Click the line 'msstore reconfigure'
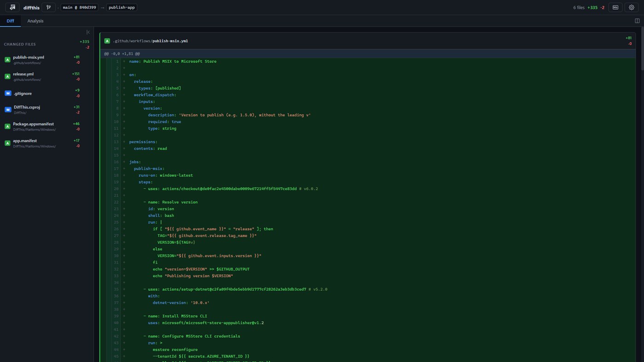 [x=175, y=350]
